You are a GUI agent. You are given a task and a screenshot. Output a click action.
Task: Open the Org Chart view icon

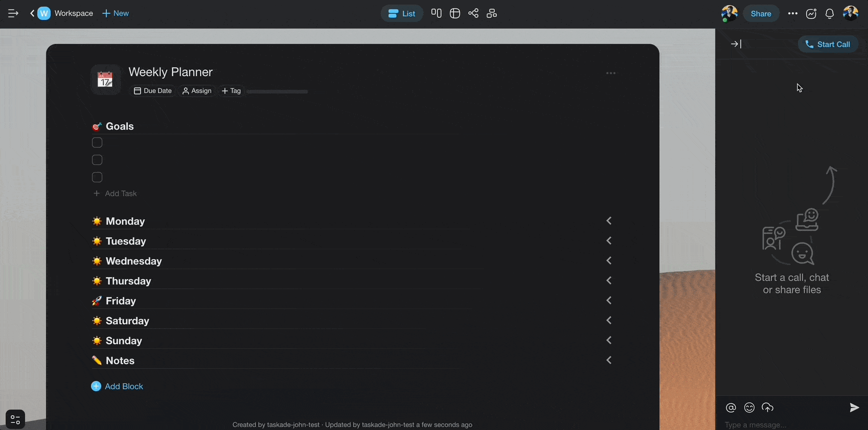click(492, 13)
